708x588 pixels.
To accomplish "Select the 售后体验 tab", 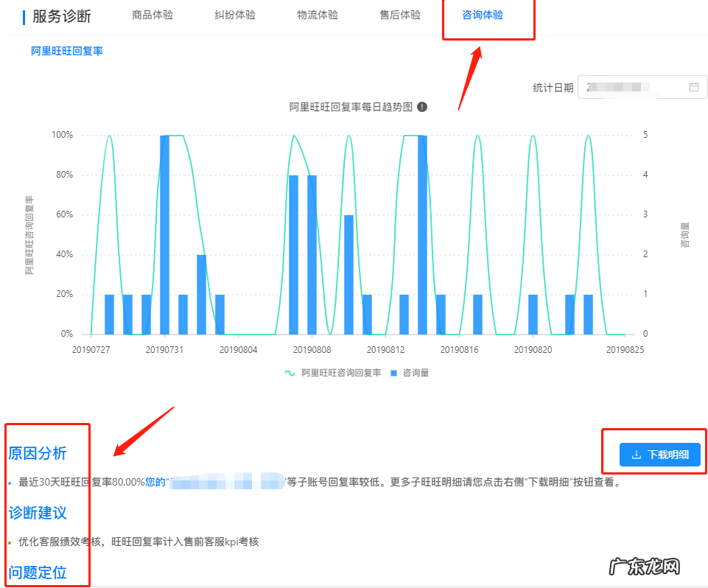I will [399, 14].
